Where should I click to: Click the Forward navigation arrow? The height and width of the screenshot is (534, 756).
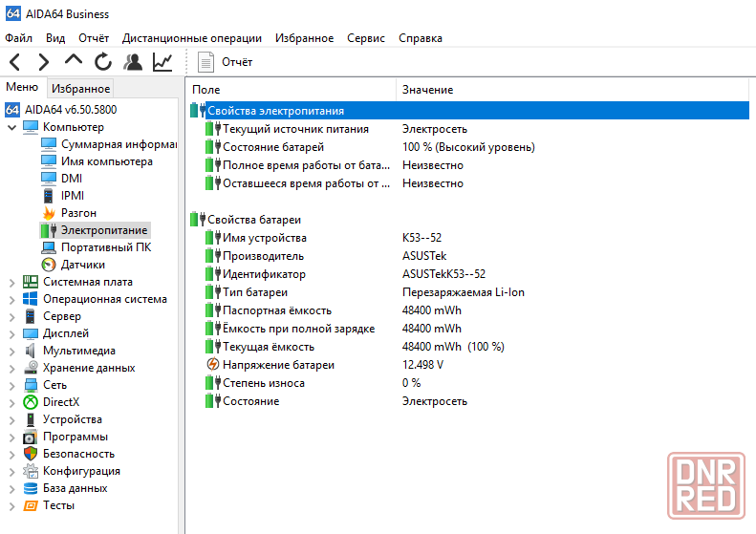click(x=43, y=62)
